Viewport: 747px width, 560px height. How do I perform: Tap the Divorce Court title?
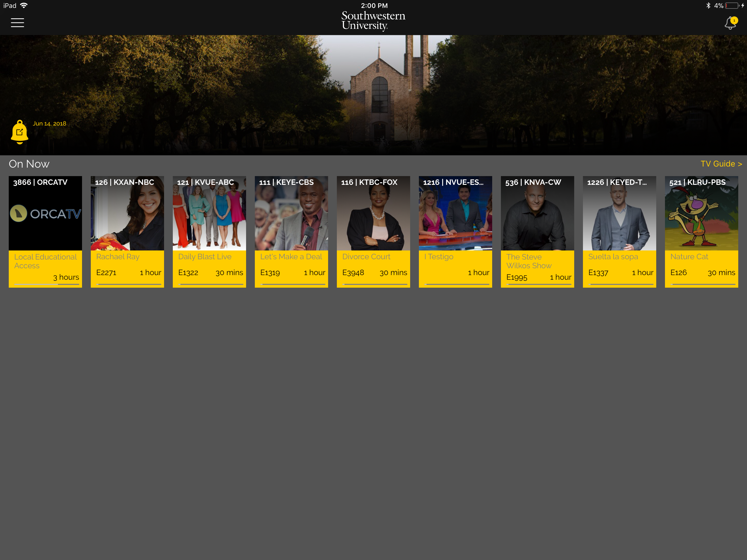click(366, 257)
